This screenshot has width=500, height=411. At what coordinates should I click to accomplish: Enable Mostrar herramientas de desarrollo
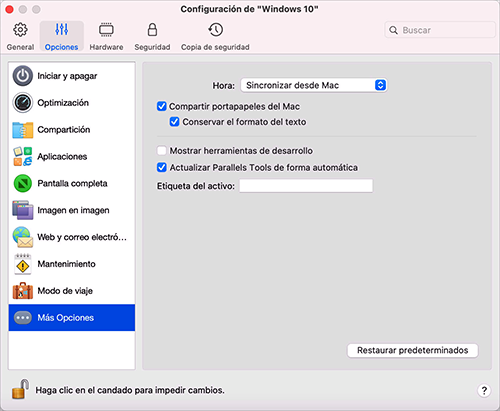pos(162,151)
